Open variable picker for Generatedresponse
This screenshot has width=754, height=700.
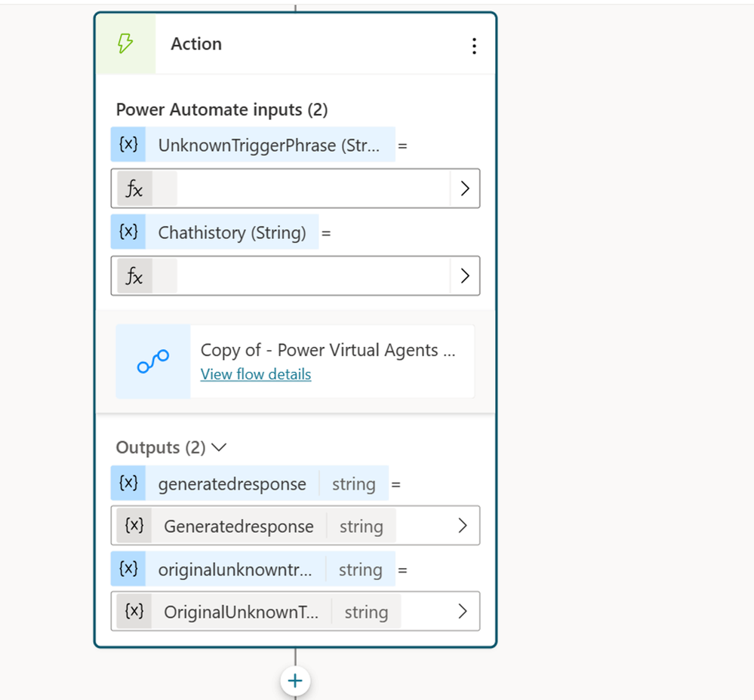pyautogui.click(x=463, y=526)
